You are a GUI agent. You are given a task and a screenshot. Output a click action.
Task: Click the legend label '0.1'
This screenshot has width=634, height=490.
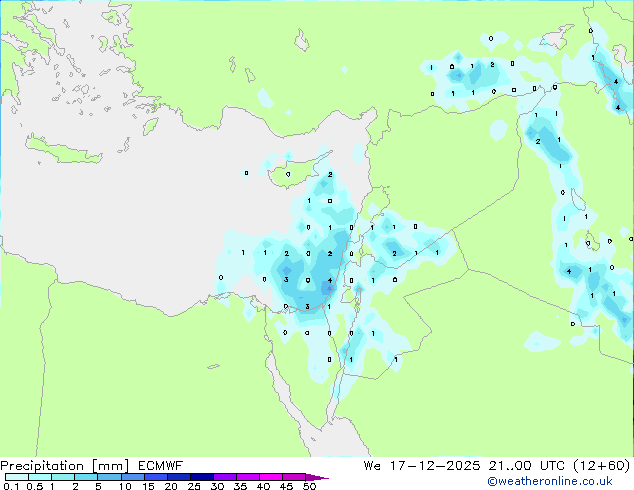pyautogui.click(x=11, y=486)
